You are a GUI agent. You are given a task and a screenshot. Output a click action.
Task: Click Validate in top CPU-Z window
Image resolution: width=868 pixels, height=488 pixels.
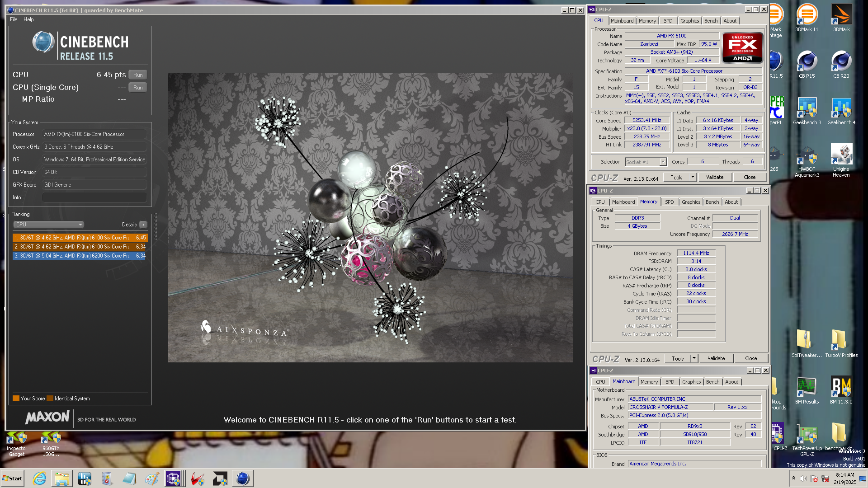pyautogui.click(x=714, y=178)
